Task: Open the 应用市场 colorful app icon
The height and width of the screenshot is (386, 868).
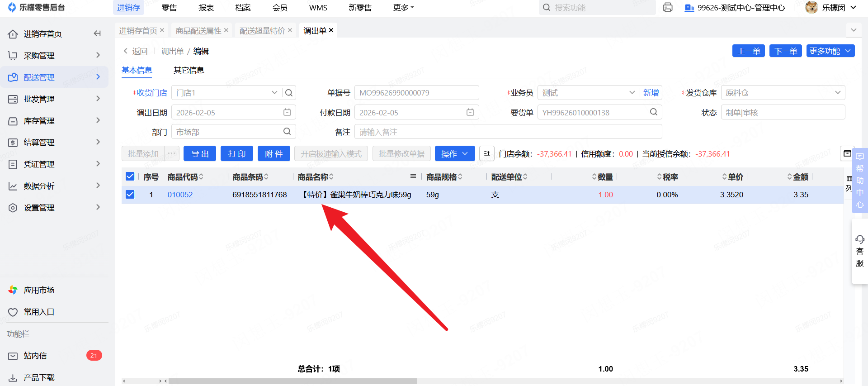Action: [13, 290]
